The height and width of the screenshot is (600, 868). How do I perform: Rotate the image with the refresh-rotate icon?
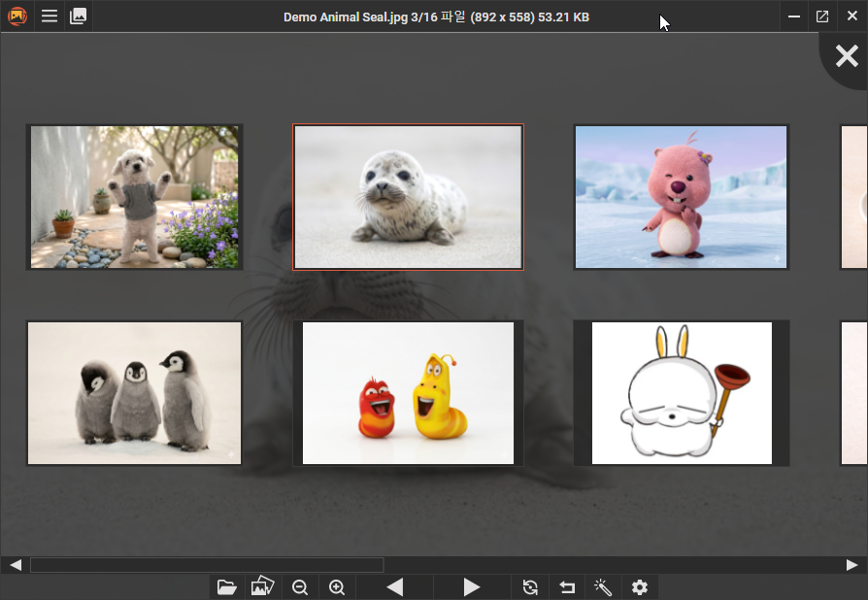pos(530,586)
